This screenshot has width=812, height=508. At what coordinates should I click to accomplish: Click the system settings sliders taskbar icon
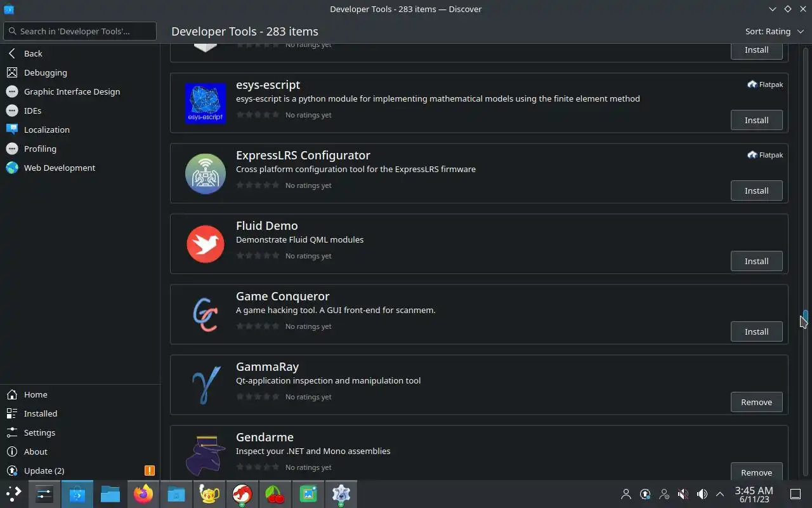tap(44, 493)
